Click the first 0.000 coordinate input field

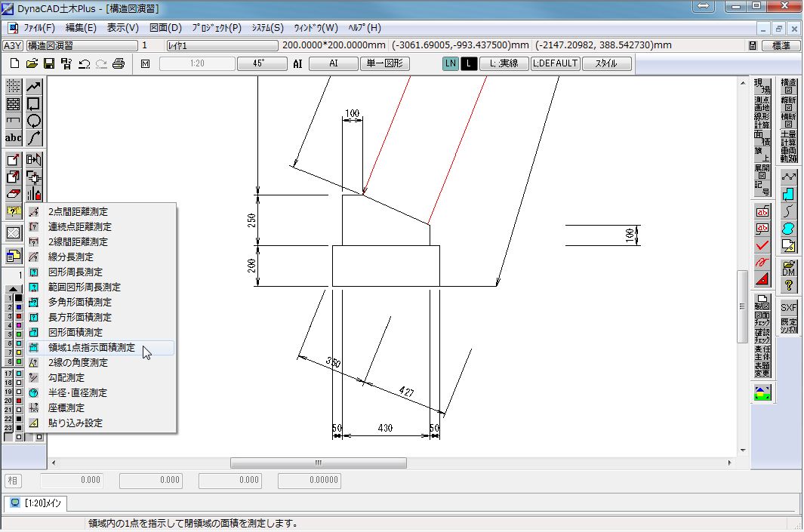click(x=72, y=480)
